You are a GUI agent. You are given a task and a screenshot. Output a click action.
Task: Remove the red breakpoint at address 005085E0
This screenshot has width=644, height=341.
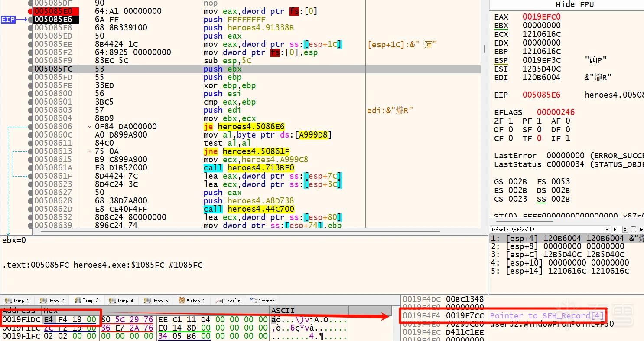click(x=30, y=11)
